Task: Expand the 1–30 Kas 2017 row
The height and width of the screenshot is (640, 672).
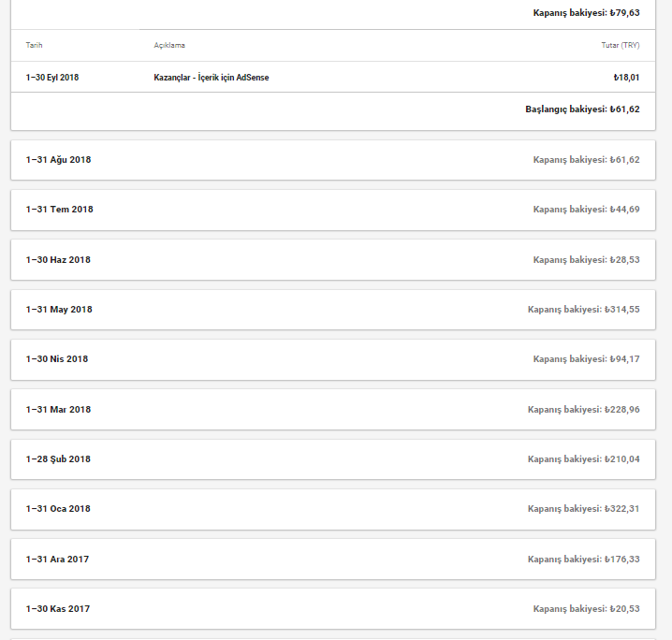Action: [333, 609]
